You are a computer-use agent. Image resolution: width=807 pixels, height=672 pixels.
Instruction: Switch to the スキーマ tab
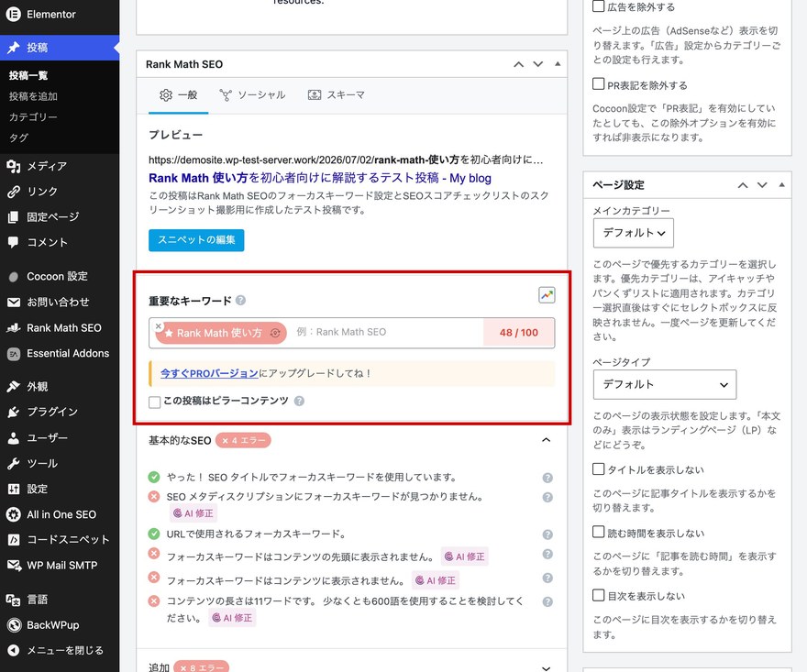pos(337,95)
